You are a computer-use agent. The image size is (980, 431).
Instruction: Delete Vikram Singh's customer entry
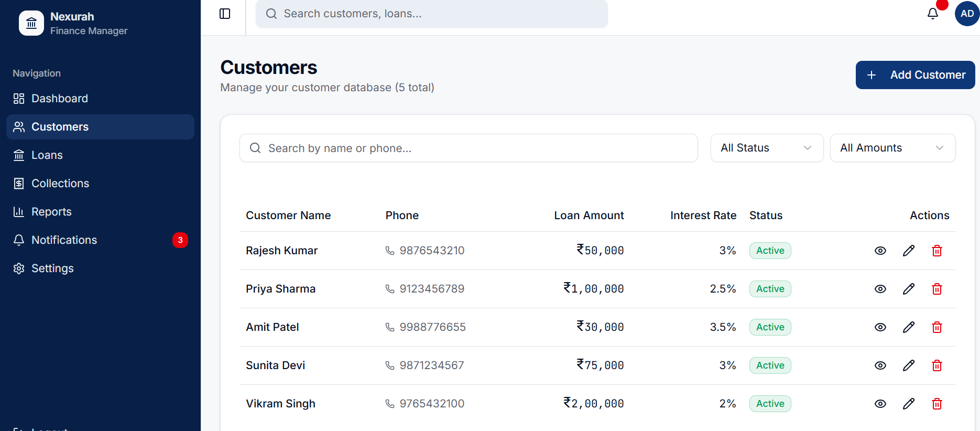coord(937,404)
